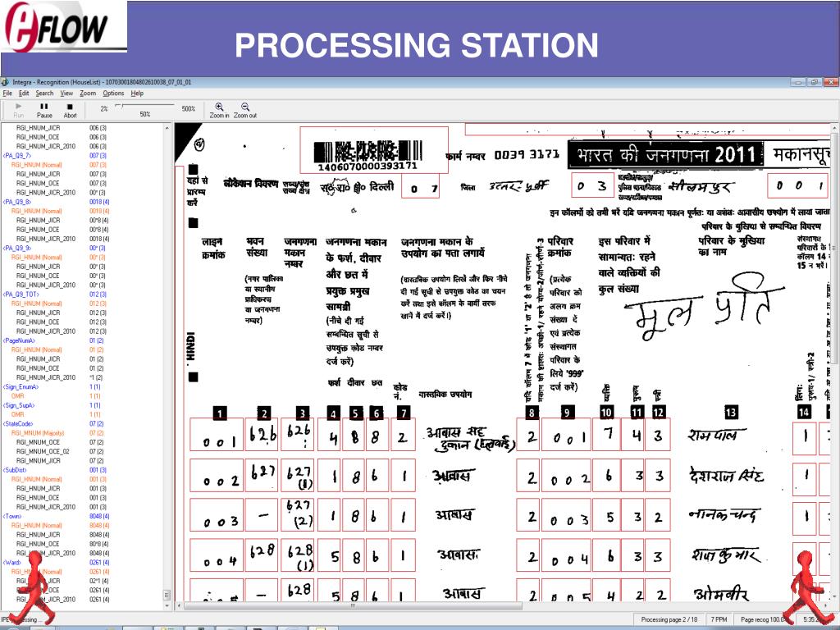Click the barcode zone 140607000393171
This screenshot has height=630, width=840.
point(374,150)
